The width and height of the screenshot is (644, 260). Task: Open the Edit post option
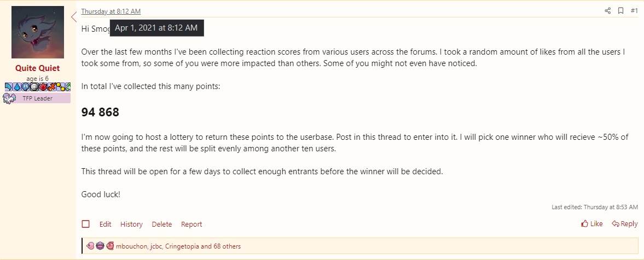105,224
